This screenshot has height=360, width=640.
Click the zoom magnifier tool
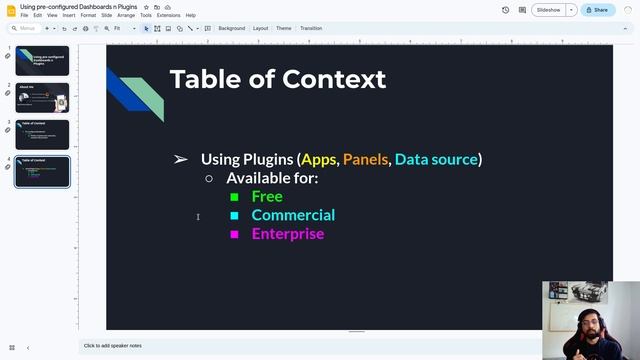107,29
